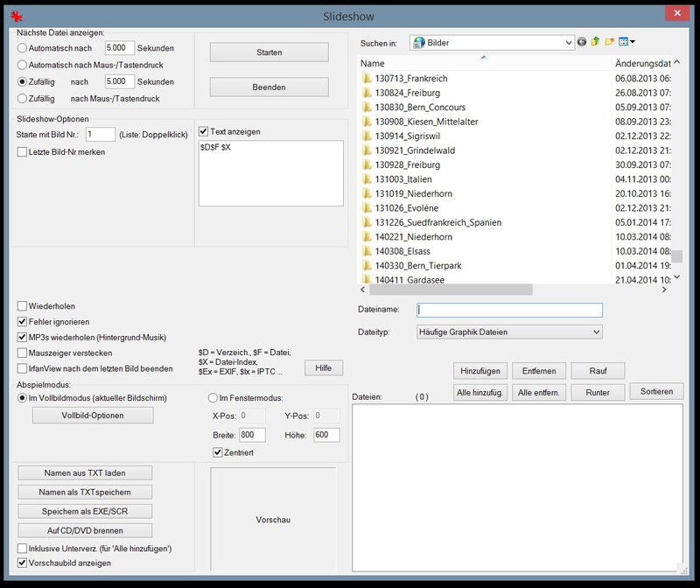Open the 130824_Freiburg folder

[406, 93]
